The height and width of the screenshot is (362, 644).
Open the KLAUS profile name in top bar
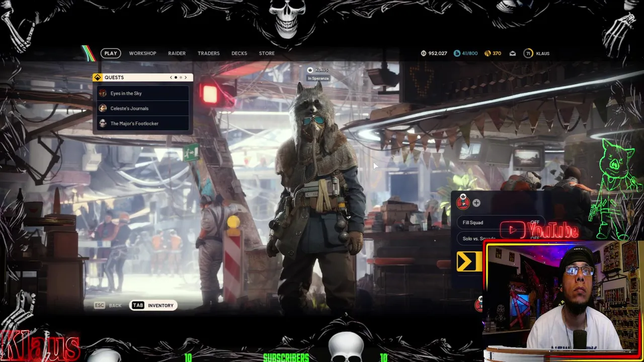(542, 53)
